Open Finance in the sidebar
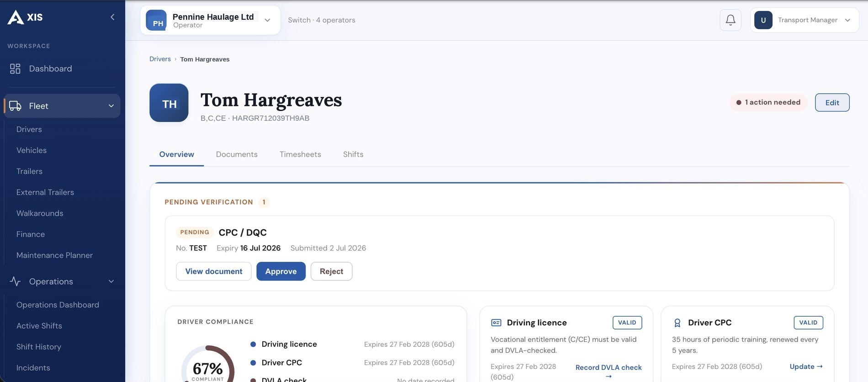Viewport: 868px width, 382px height. 31,234
